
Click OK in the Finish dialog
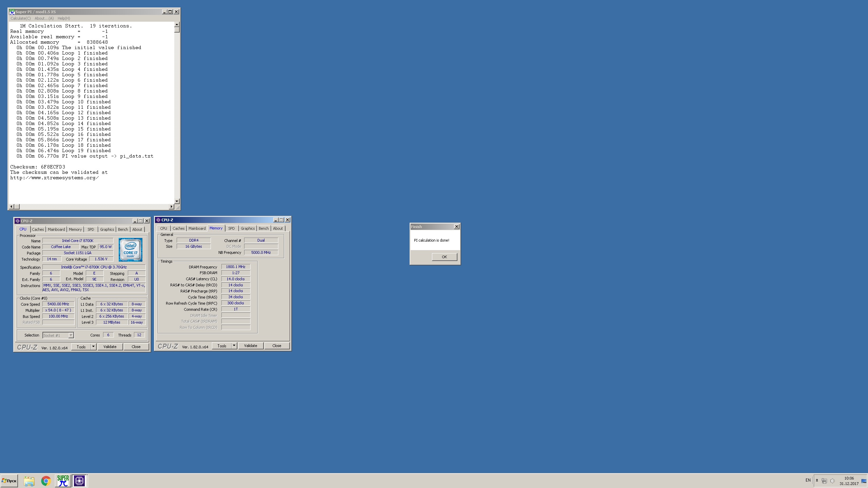click(444, 257)
